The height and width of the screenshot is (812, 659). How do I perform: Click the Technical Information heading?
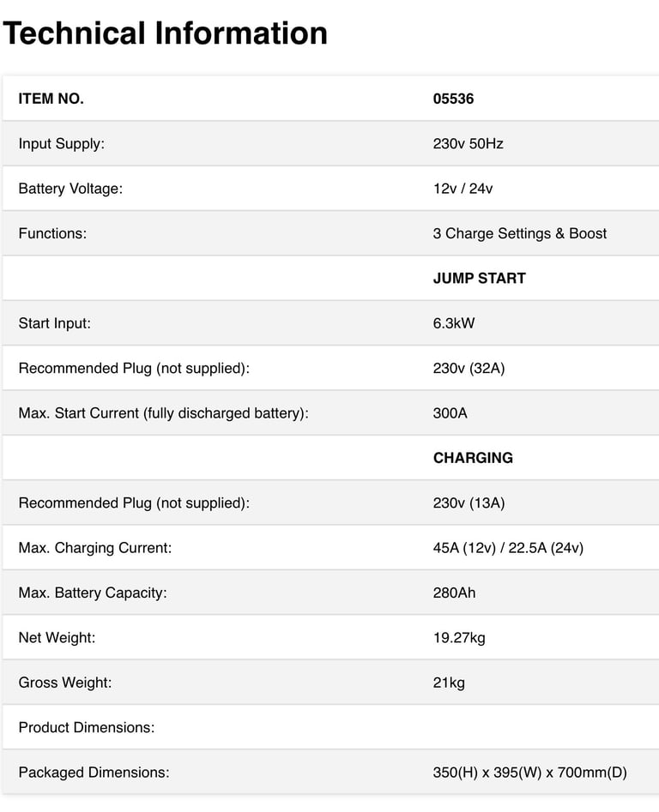tap(166, 33)
